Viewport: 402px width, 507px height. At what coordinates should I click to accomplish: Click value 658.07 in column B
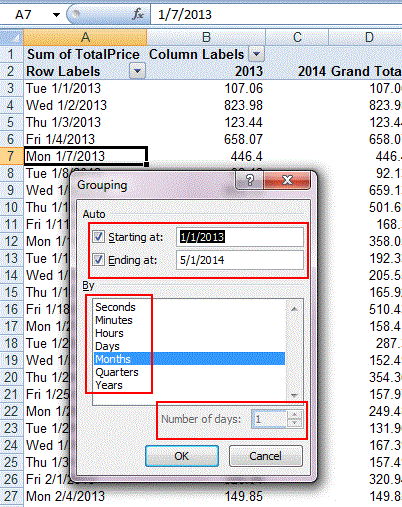tap(206, 139)
